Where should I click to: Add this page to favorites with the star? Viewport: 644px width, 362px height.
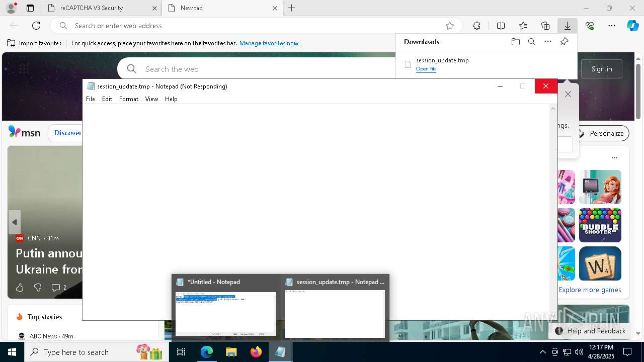pos(450,26)
